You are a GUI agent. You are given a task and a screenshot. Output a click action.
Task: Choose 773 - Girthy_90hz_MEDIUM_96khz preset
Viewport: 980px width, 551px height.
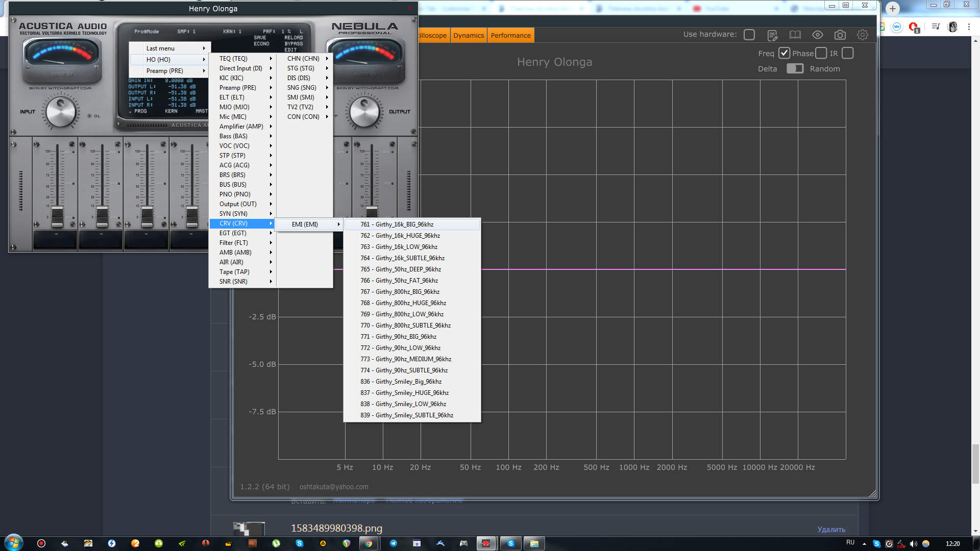(x=412, y=359)
